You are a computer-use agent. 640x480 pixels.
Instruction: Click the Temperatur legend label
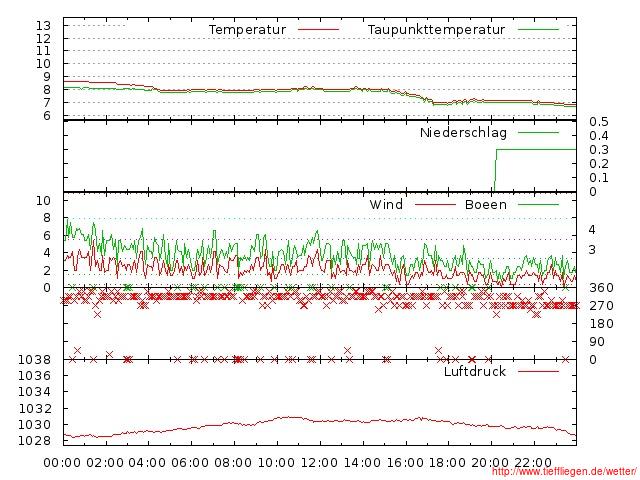[247, 30]
